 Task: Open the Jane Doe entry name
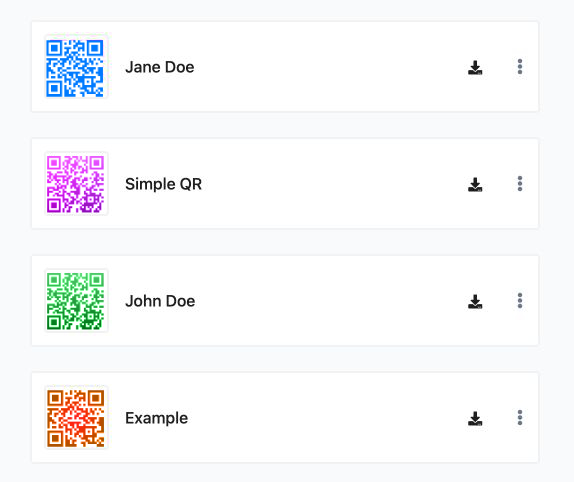pyautogui.click(x=160, y=67)
